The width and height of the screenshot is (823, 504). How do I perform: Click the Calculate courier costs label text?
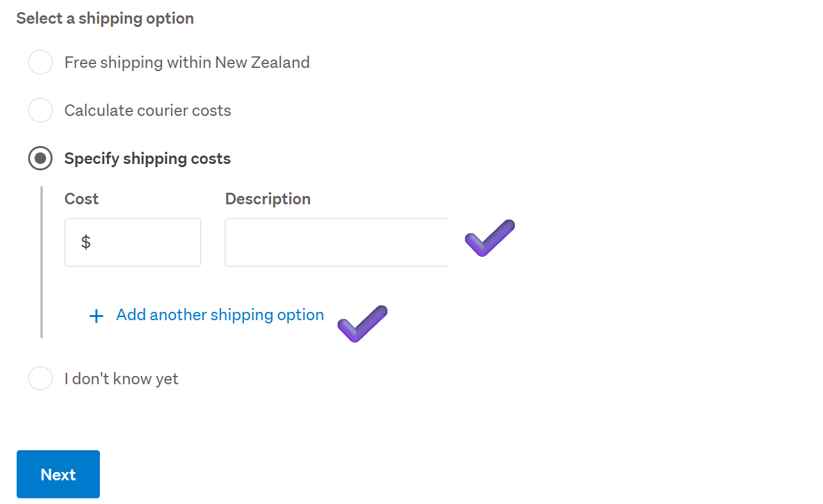coord(147,111)
